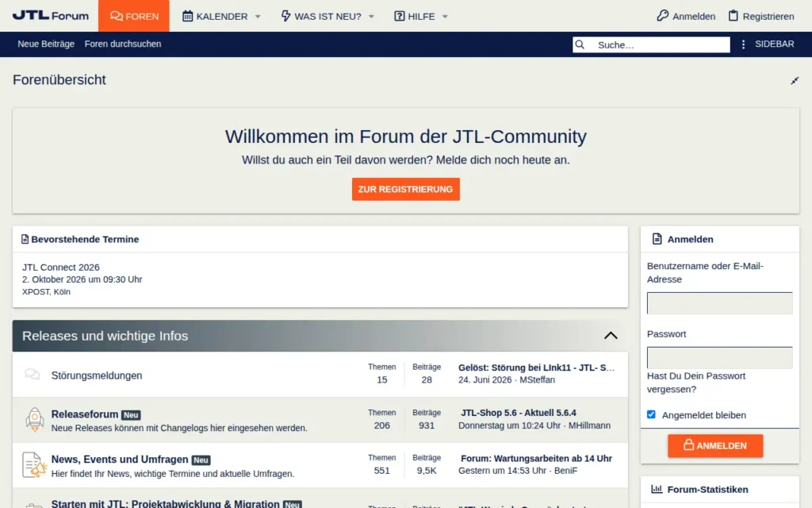This screenshot has height=508, width=812.
Task: Open News, Events und Umfragen forum
Action: pos(120,460)
